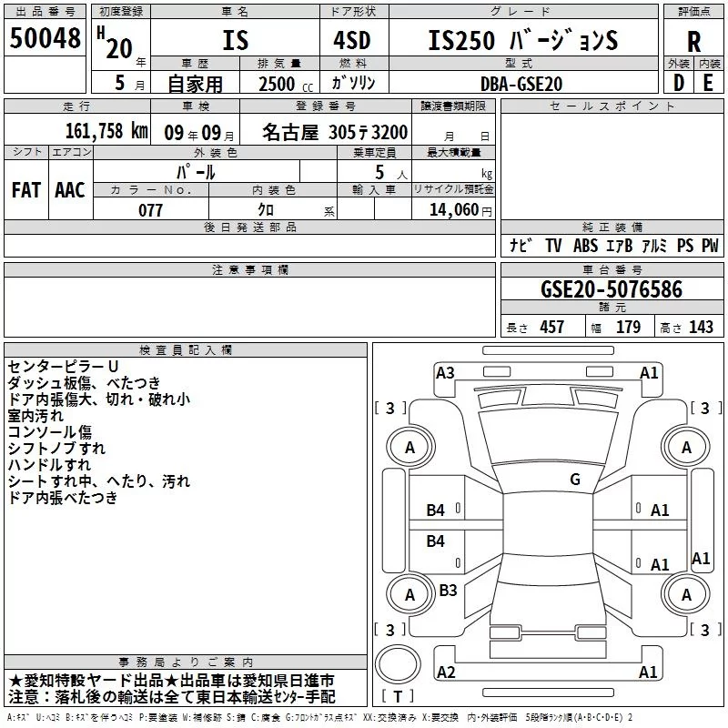728x728 pixels.
Task: Click air conditioner value AAC
Action: (70, 190)
